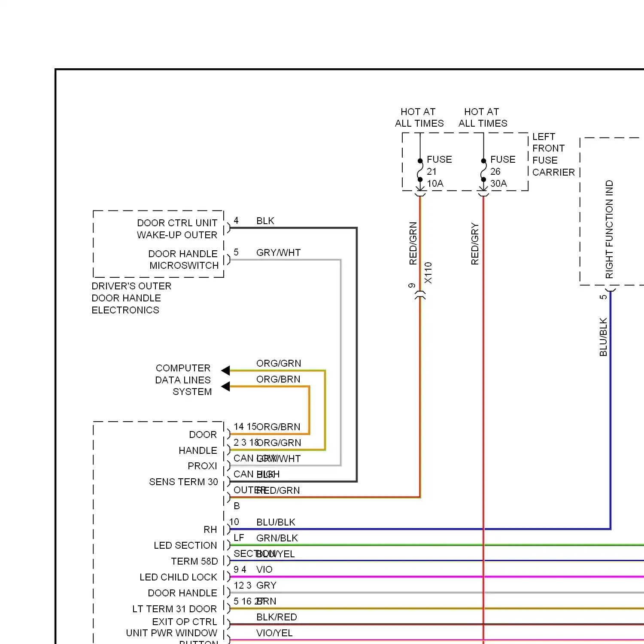
Task: Click "DRIVER'S OUTER DOOR HANDLE ELECTRONICS" caption
Action: point(131,298)
